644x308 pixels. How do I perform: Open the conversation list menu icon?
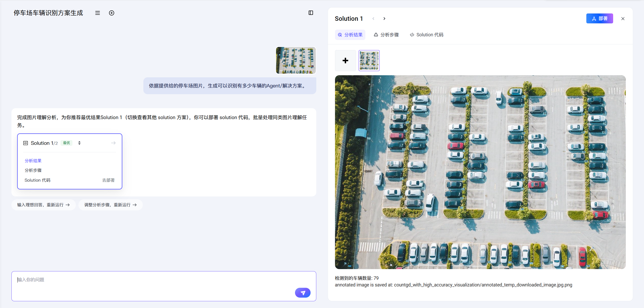click(97, 13)
